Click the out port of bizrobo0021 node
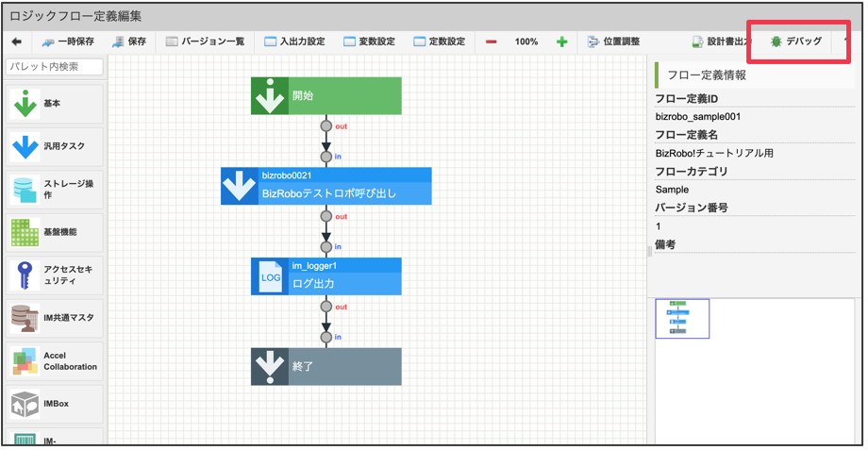 point(326,216)
